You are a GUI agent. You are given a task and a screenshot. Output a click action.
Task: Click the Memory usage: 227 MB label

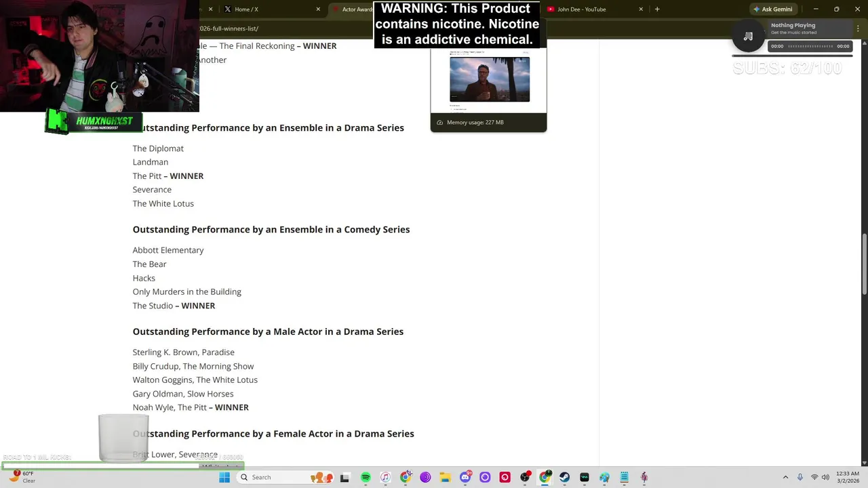tap(475, 123)
